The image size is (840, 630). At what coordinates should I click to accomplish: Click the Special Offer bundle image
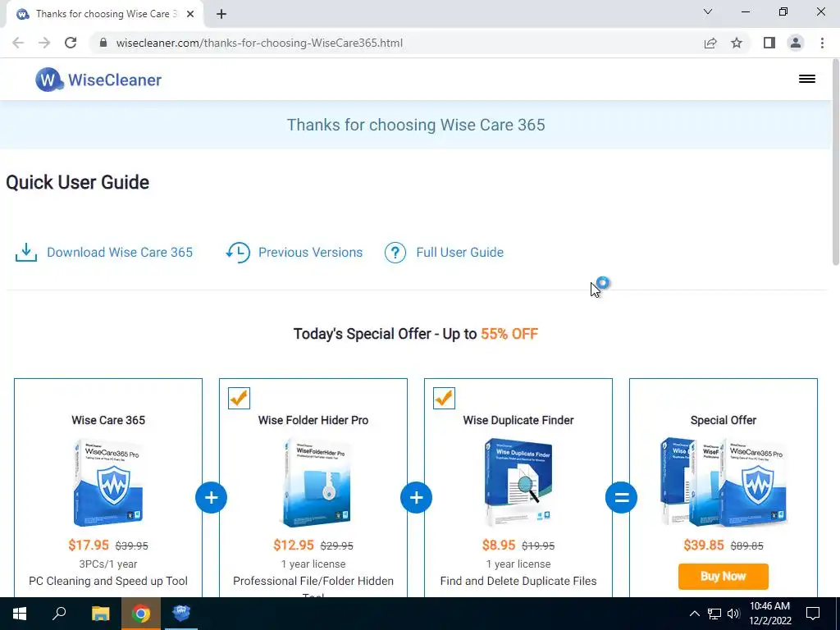724,482
